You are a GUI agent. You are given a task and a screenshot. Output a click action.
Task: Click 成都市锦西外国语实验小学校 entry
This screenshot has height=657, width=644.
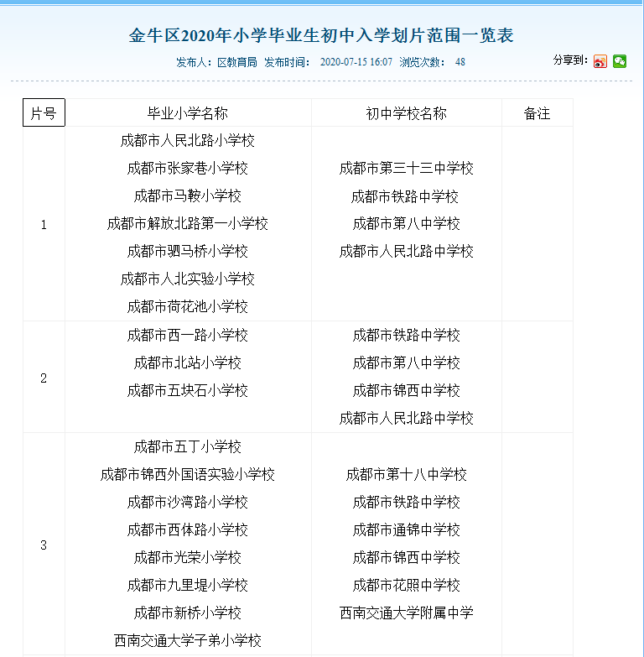[188, 474]
